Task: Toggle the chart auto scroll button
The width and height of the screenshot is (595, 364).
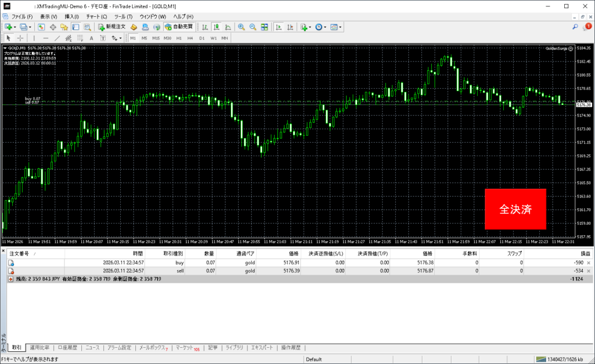Action: 279,27
